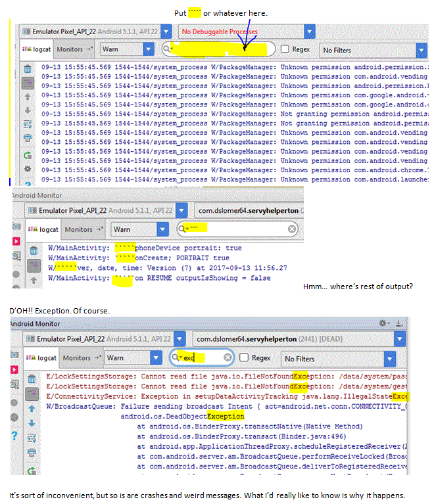Click down-arrow stack trace icon in top panel

pyautogui.click(x=28, y=110)
